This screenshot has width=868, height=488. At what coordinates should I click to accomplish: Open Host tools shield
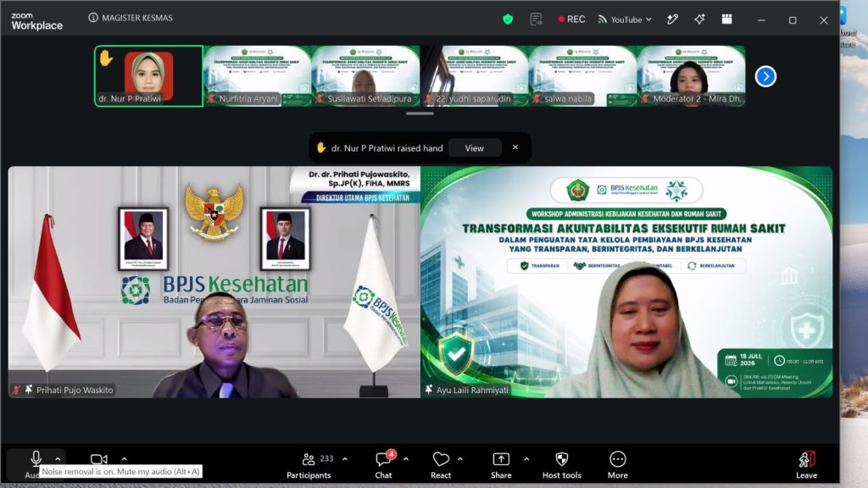tap(562, 465)
